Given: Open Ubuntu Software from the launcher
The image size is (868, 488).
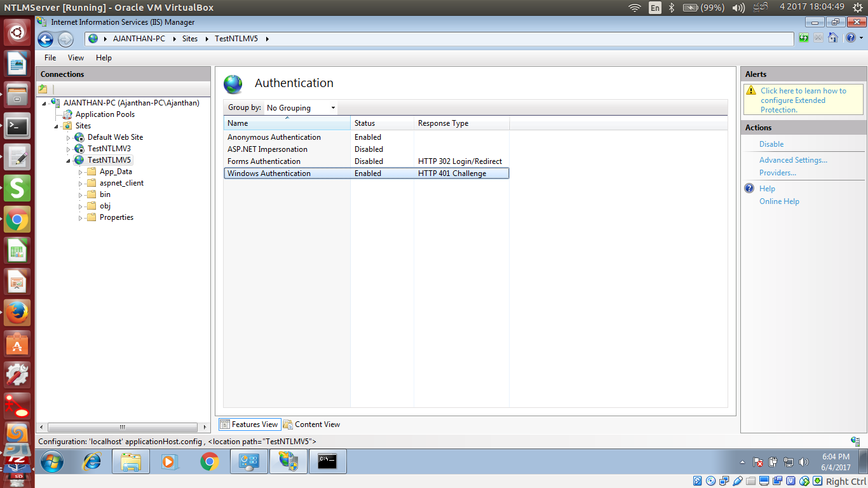Looking at the screenshot, I should (x=17, y=344).
